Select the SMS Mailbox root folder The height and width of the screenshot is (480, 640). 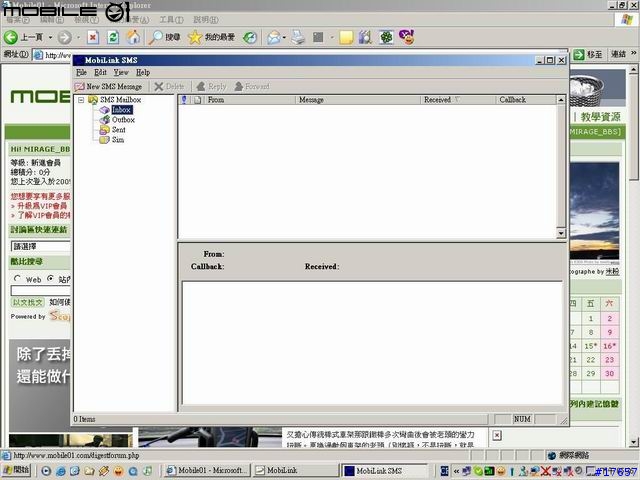[120, 100]
